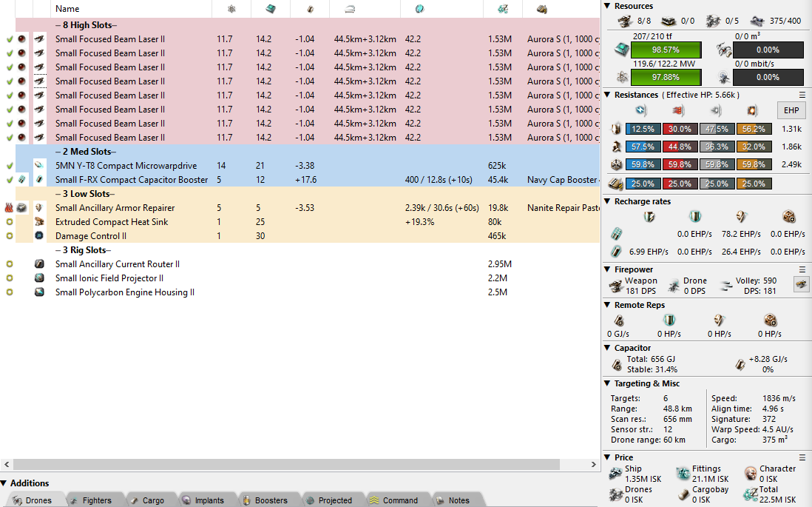This screenshot has height=507, width=812.
Task: Click the 5MN Microwarpdrive module icon
Action: (x=39, y=166)
